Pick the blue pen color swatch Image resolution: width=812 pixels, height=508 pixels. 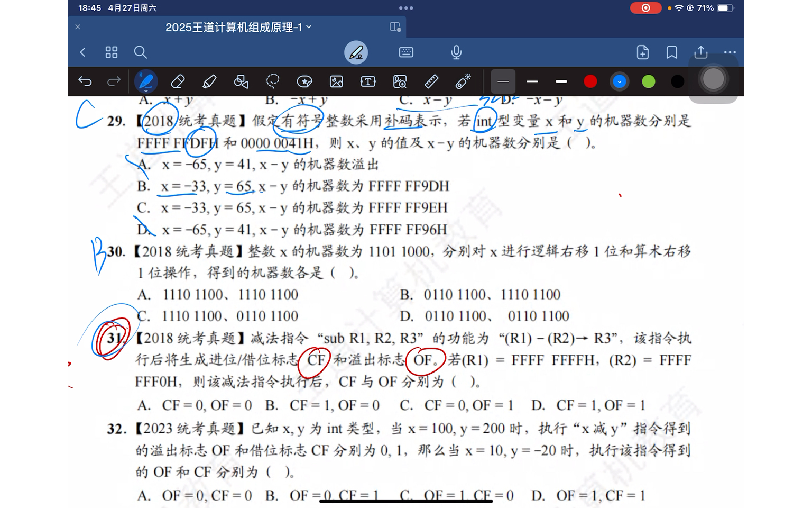(x=619, y=81)
